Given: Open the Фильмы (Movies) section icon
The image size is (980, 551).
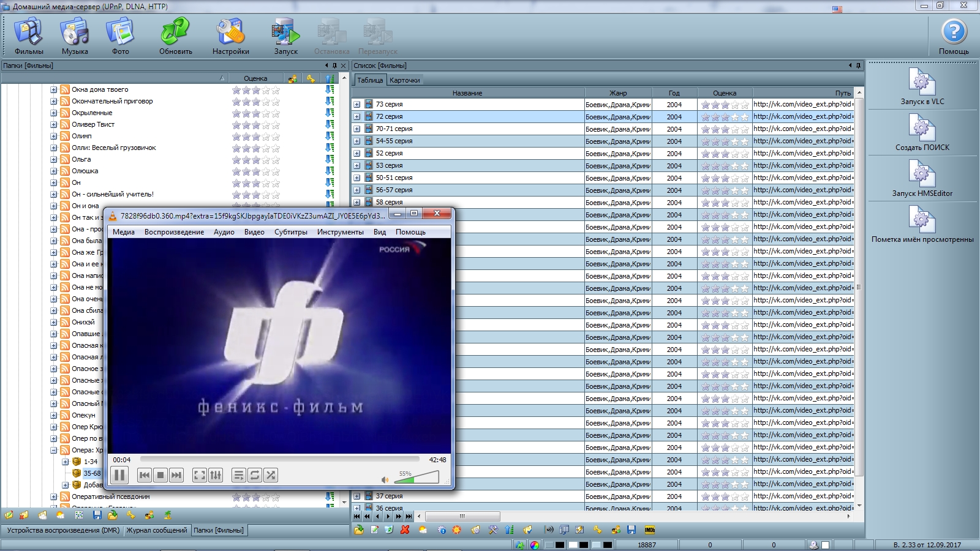Looking at the screenshot, I should tap(29, 33).
